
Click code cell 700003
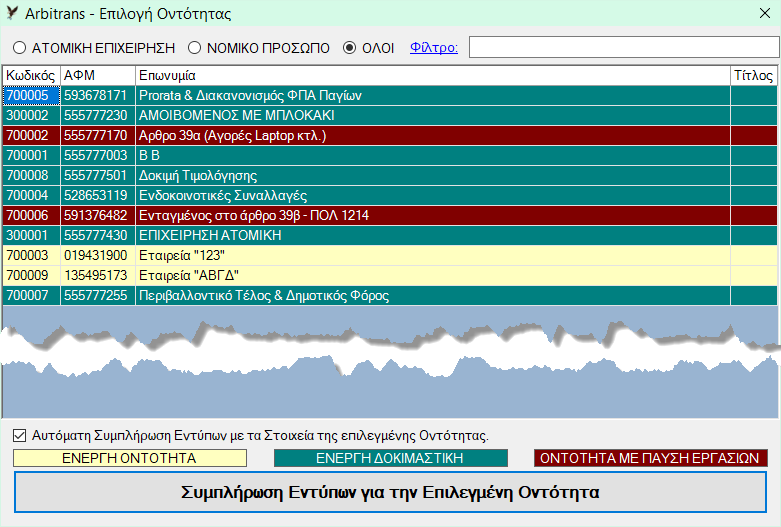click(x=31, y=256)
